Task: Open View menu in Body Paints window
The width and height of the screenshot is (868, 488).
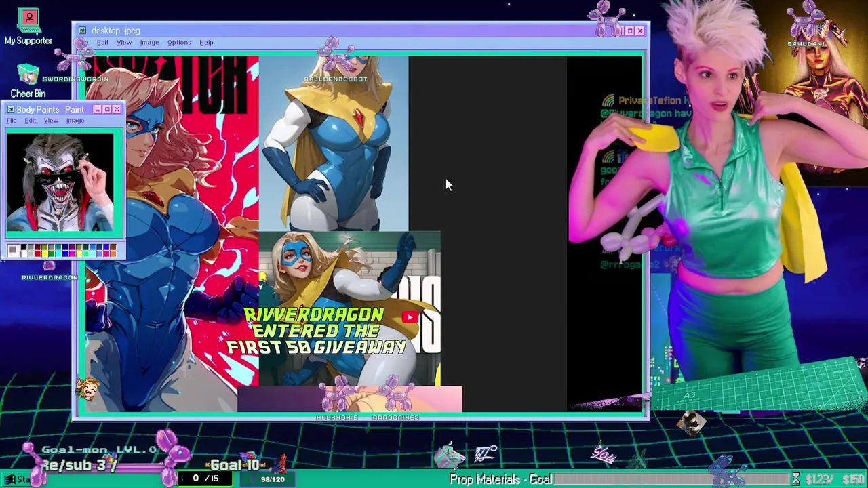Action: 51,121
